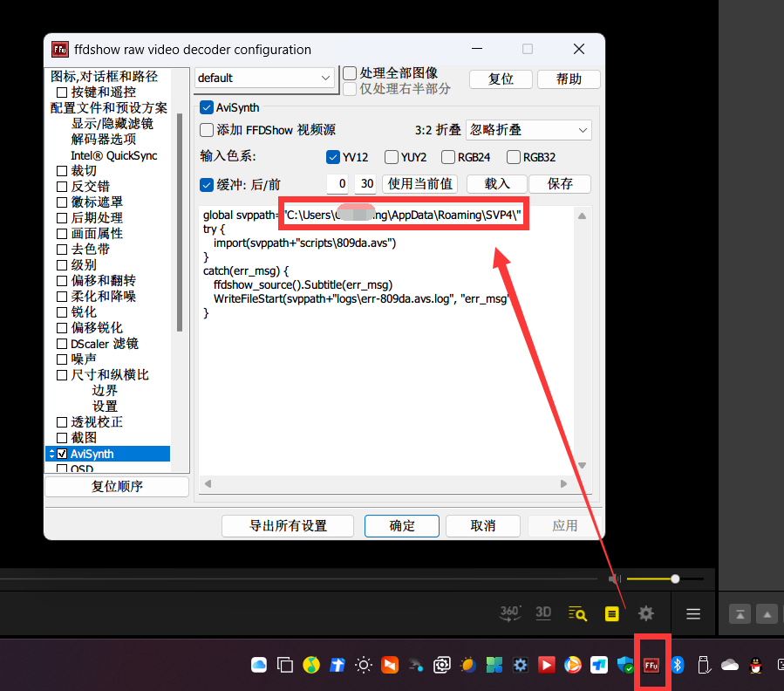The height and width of the screenshot is (691, 784).
Task: Open the blue cloud drive tray icon
Action: click(259, 665)
